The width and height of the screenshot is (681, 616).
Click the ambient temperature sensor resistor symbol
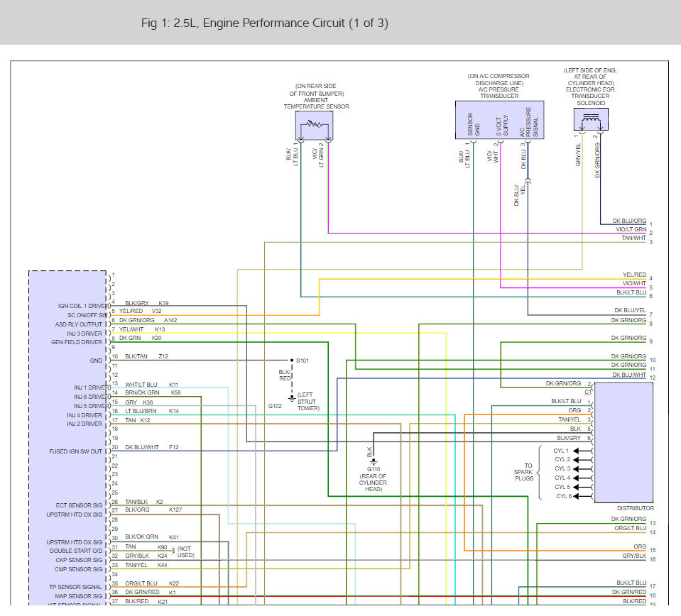(x=314, y=125)
